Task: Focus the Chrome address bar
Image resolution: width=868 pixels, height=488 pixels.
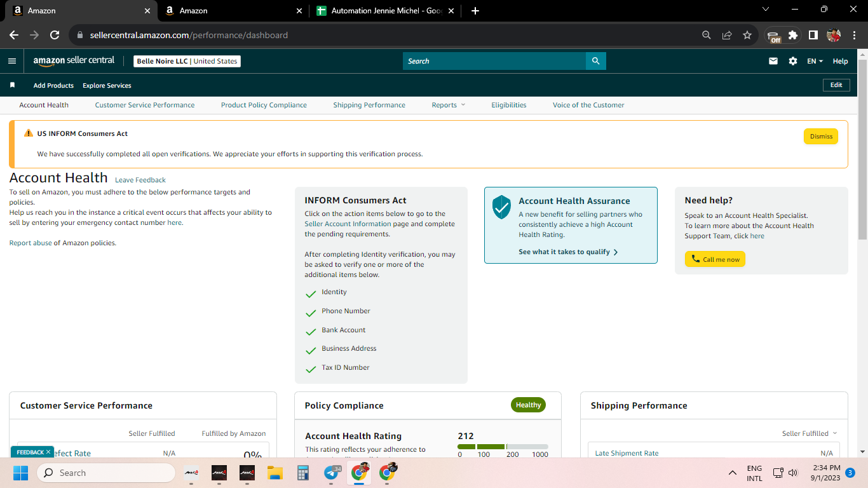Action: click(x=383, y=35)
